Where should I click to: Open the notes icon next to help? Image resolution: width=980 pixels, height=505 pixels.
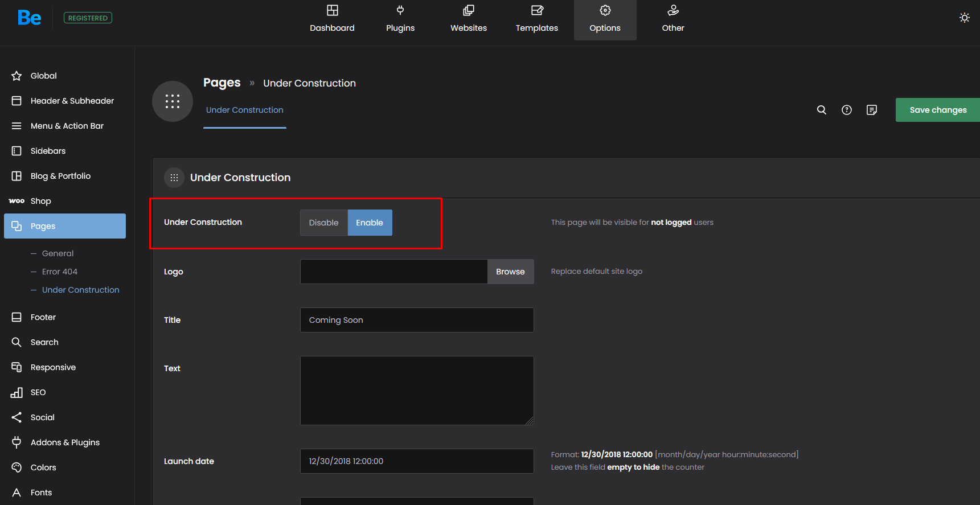(871, 110)
